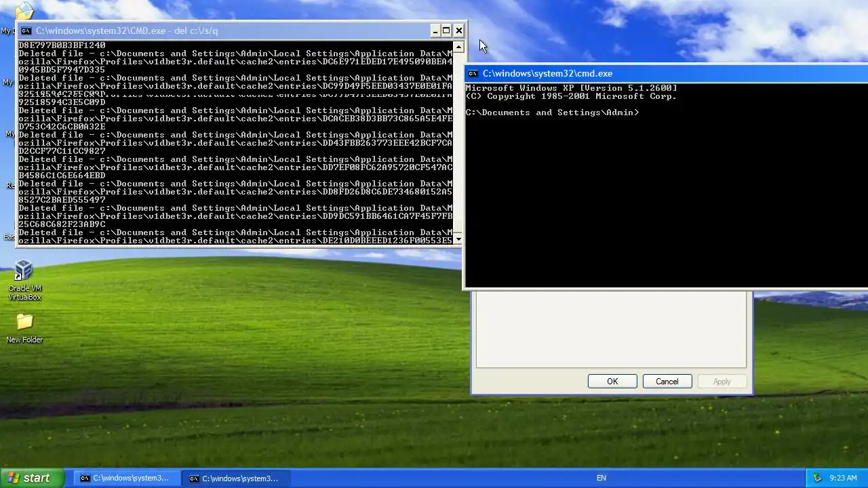868x488 pixels.
Task: Click the C:\windows\system32\cmd.exe title bar
Action: click(x=666, y=73)
